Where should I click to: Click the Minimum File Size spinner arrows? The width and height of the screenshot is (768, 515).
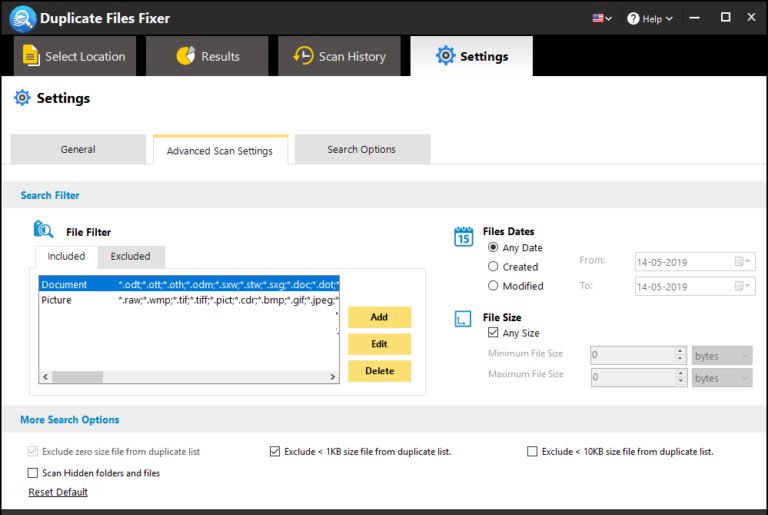click(680, 355)
